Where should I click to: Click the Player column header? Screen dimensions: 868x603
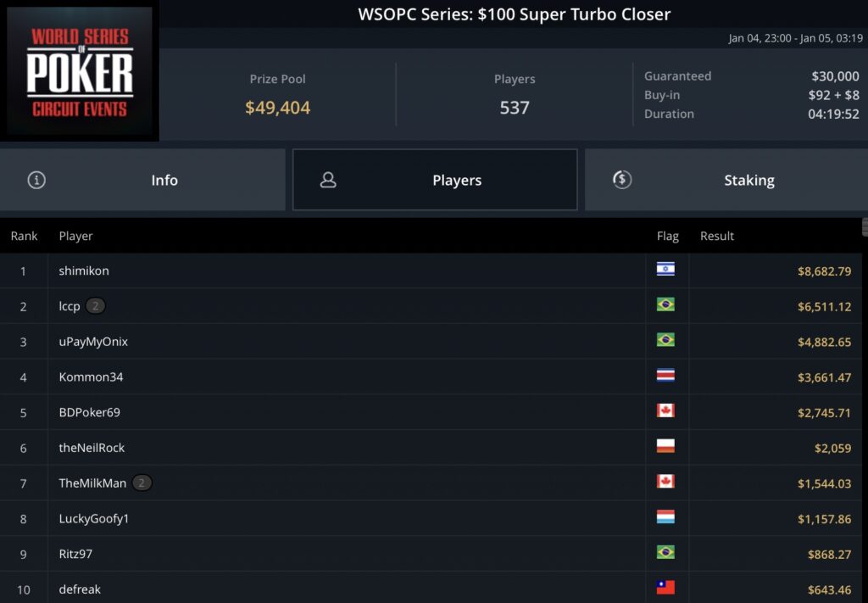[76, 236]
